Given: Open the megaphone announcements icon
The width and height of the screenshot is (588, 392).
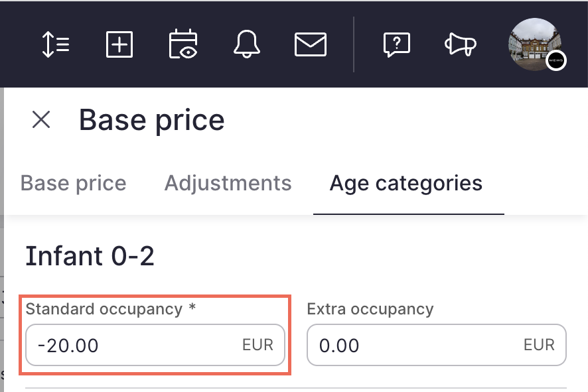Looking at the screenshot, I should [461, 44].
